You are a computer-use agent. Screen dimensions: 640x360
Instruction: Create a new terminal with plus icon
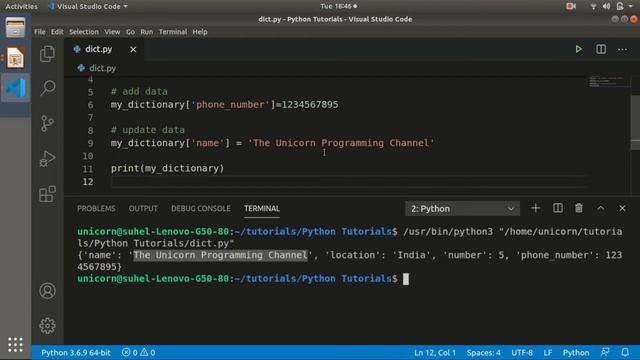536,208
